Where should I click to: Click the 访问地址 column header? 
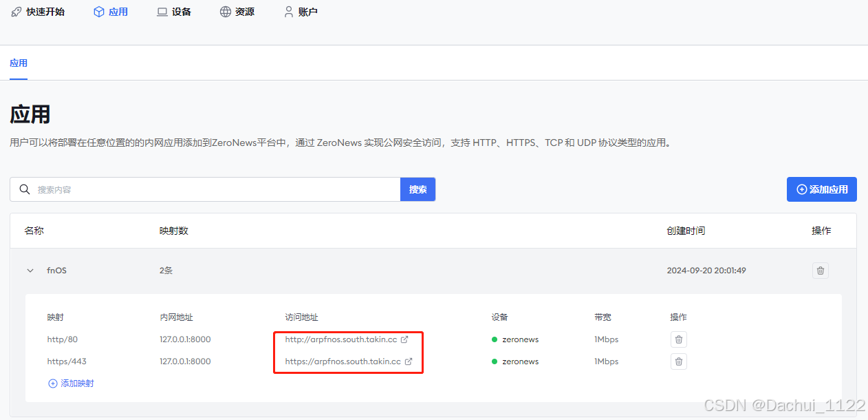click(301, 317)
